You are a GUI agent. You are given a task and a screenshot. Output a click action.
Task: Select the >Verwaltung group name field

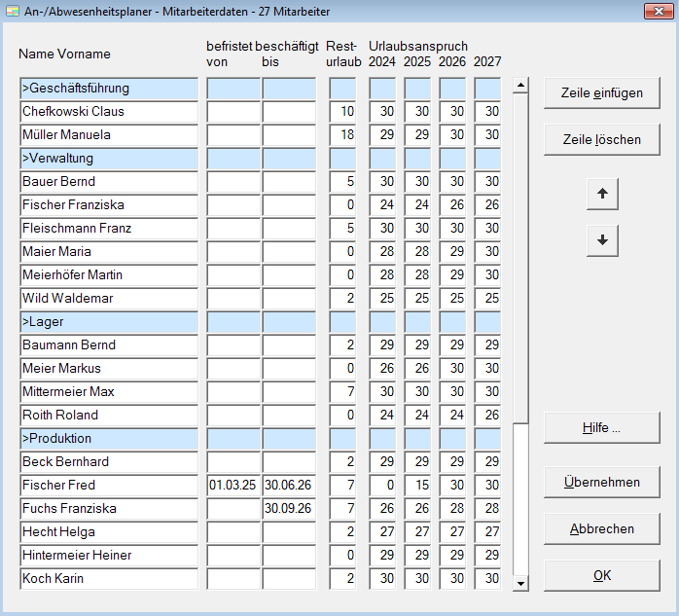tap(109, 159)
